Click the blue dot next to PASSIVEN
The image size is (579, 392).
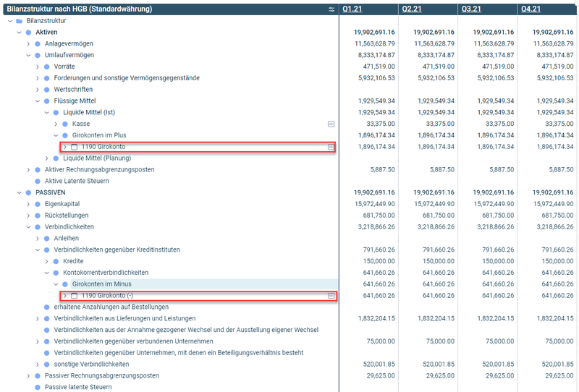(29, 192)
